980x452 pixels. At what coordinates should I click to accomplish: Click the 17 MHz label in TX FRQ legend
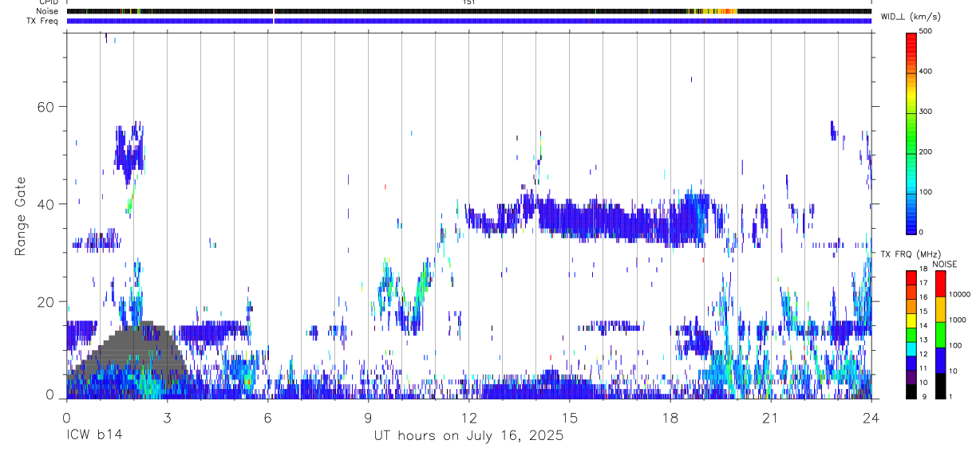click(x=923, y=283)
